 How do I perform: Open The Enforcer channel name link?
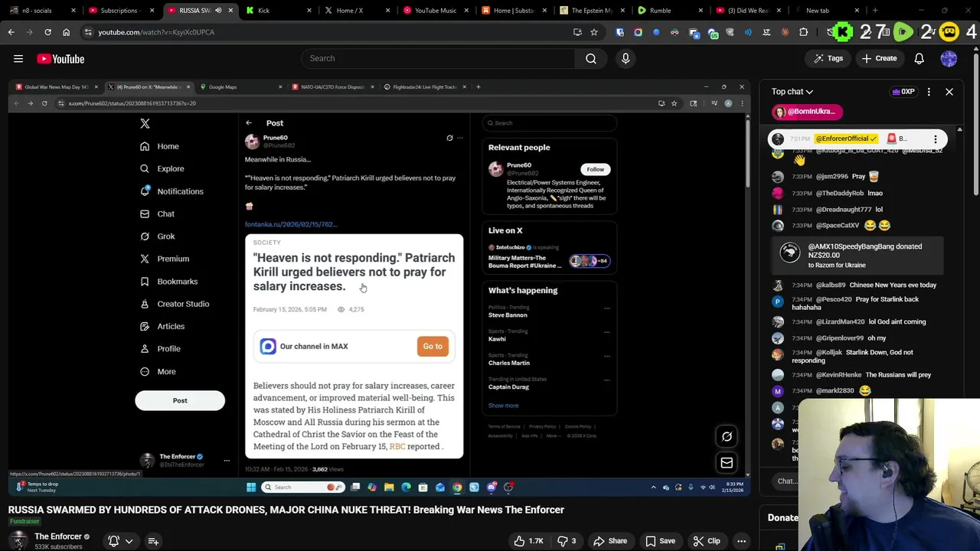click(x=58, y=536)
